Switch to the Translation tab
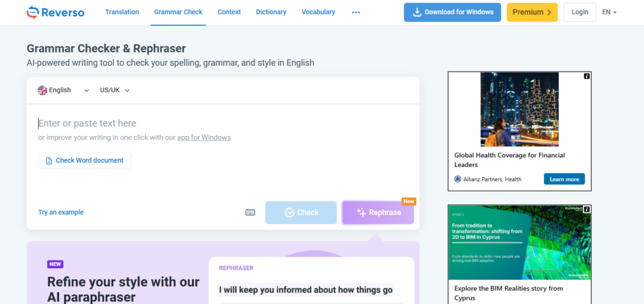This screenshot has height=304, width=644. click(x=122, y=12)
